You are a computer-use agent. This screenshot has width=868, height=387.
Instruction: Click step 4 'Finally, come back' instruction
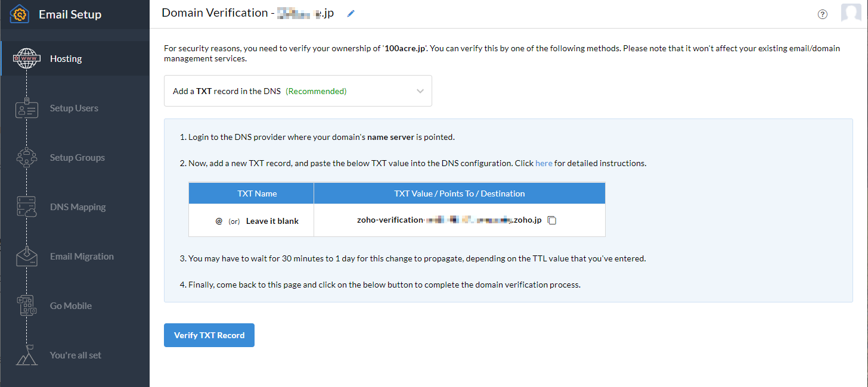point(380,285)
